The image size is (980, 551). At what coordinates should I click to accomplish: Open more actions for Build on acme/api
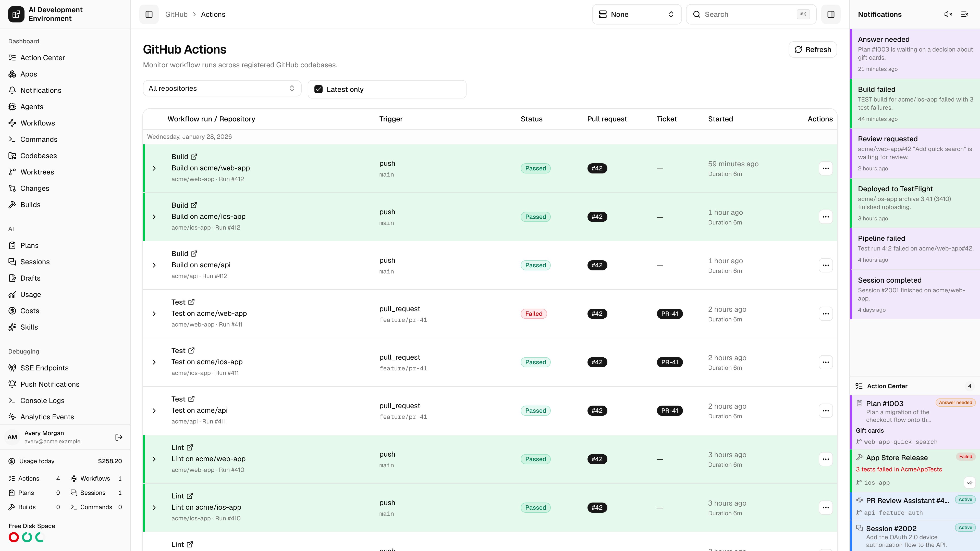pos(826,265)
